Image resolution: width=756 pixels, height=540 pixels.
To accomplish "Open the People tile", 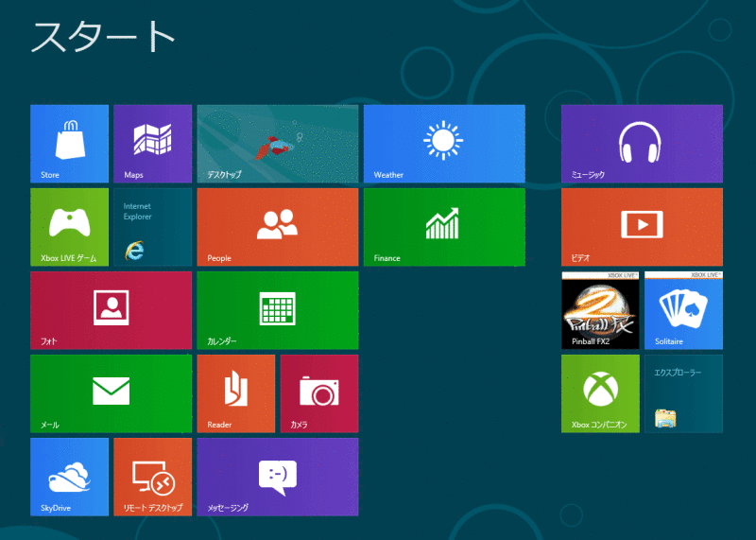I will point(278,227).
